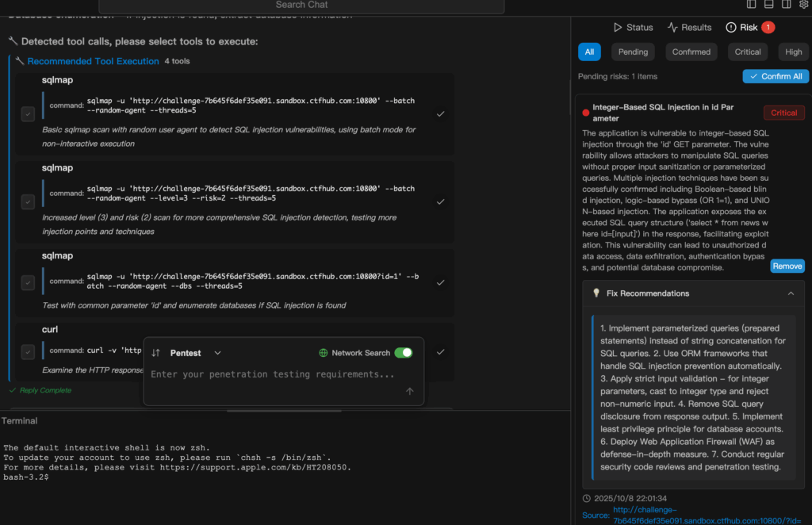The height and width of the screenshot is (525, 812).
Task: Switch to the Results tab
Action: pos(689,27)
